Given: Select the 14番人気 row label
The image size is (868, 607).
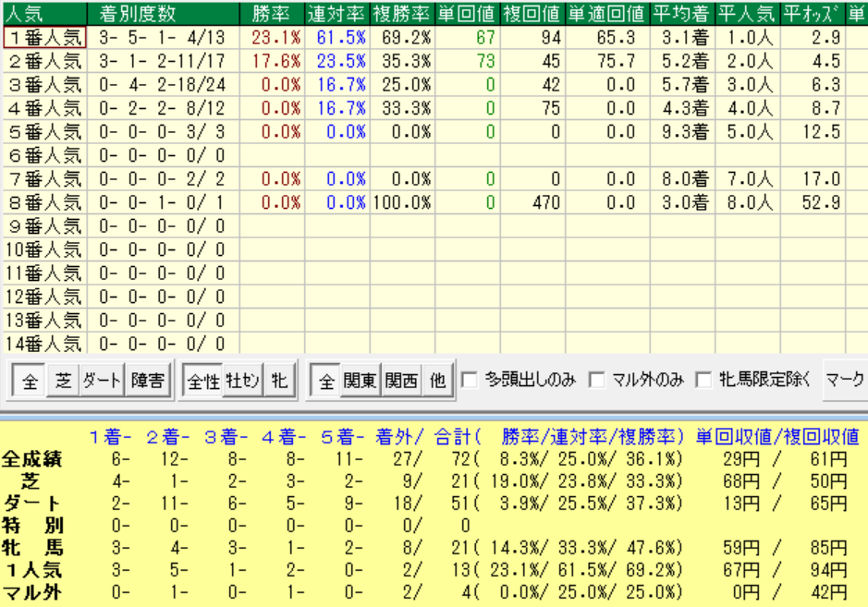Looking at the screenshot, I should tap(45, 344).
